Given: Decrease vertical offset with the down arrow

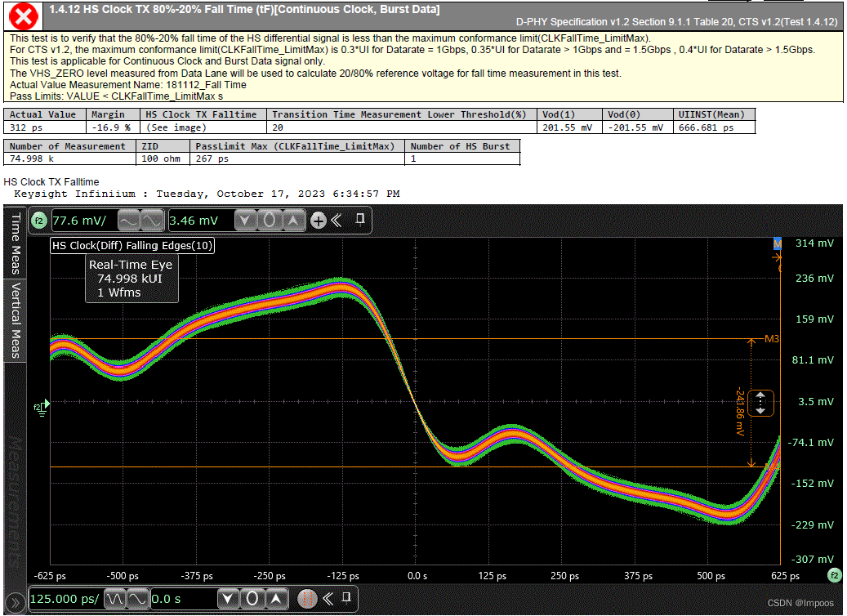Looking at the screenshot, I should [x=245, y=221].
